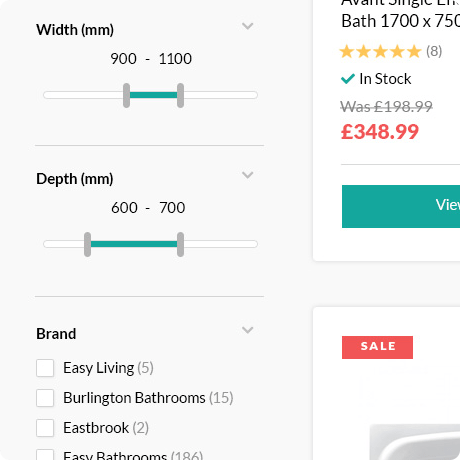Image resolution: width=460 pixels, height=460 pixels.
Task: Collapse the Brand filter chevron
Action: (x=247, y=330)
